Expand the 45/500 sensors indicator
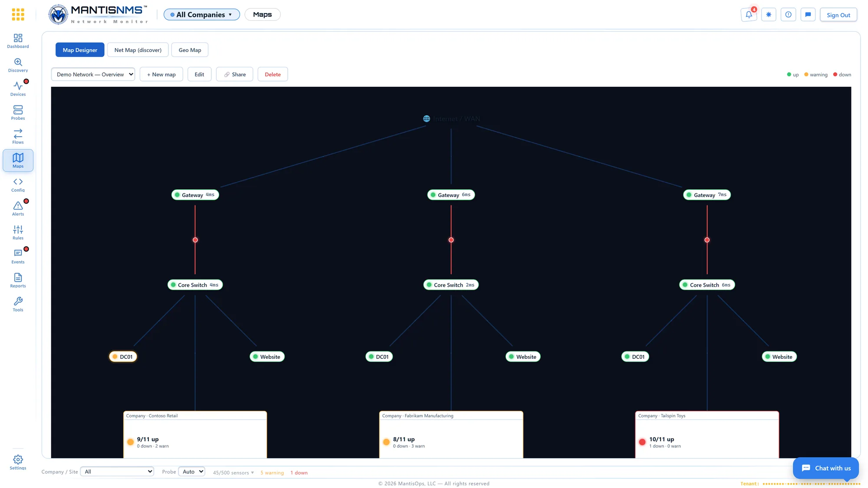This screenshot has height=488, width=868. [233, 472]
